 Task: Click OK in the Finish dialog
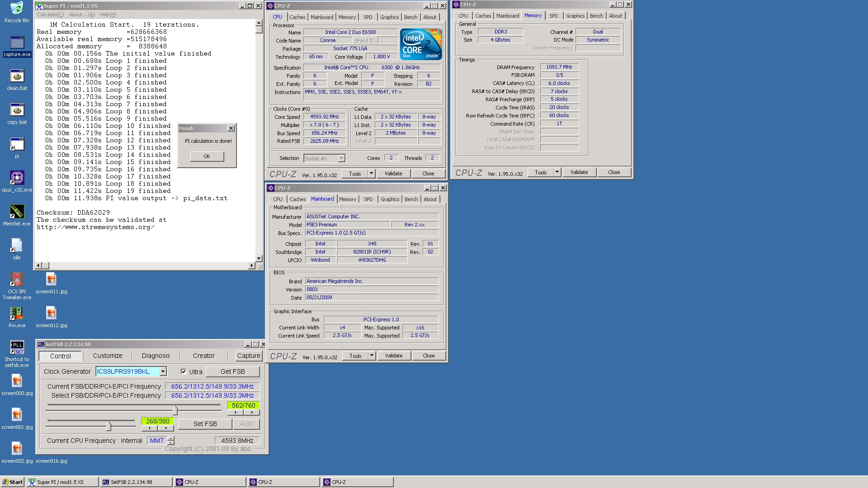(x=207, y=156)
